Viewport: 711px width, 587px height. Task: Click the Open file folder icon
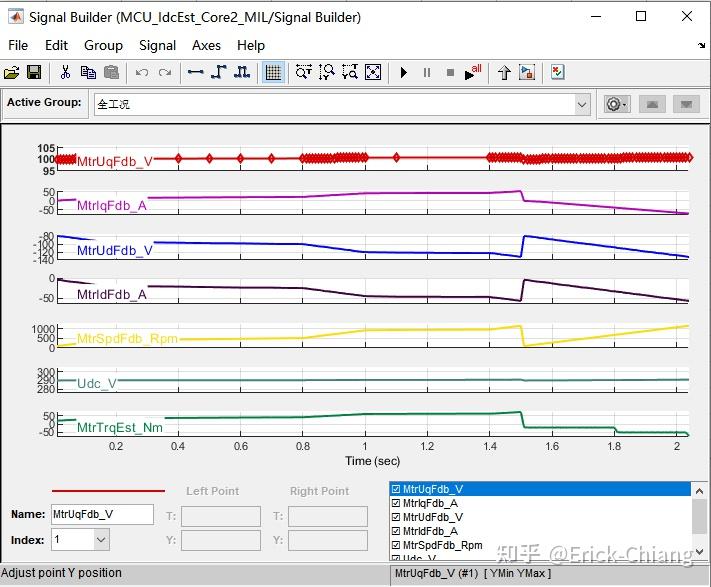point(11,73)
